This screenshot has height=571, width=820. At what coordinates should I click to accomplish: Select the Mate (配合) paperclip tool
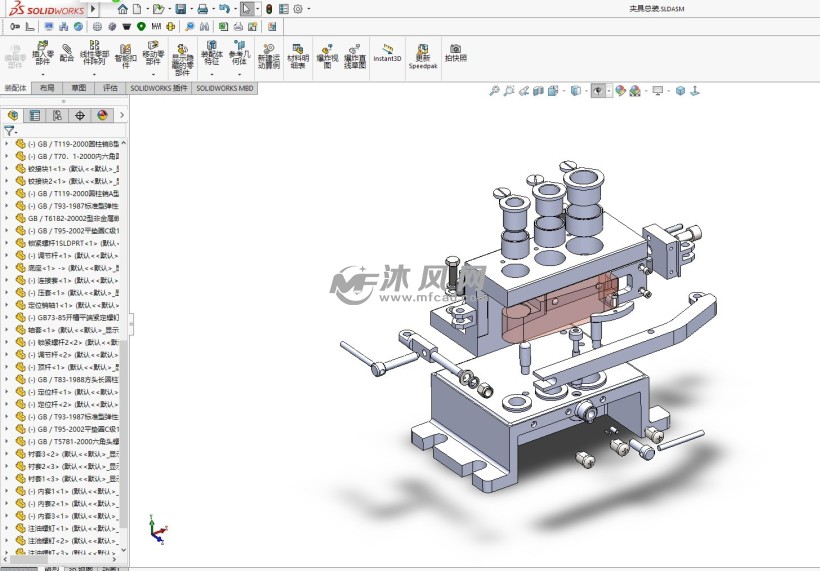tap(67, 53)
